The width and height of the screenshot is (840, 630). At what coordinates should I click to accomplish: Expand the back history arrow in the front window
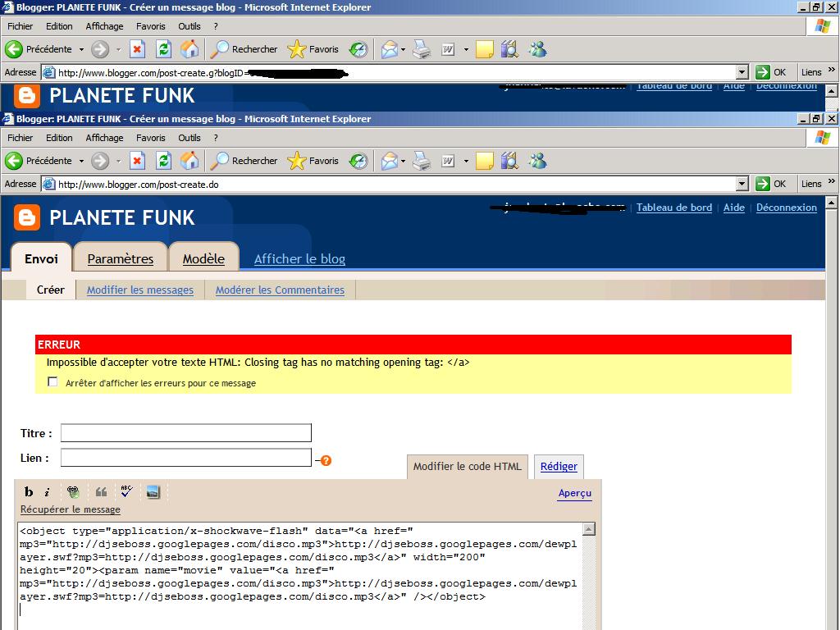click(x=81, y=161)
